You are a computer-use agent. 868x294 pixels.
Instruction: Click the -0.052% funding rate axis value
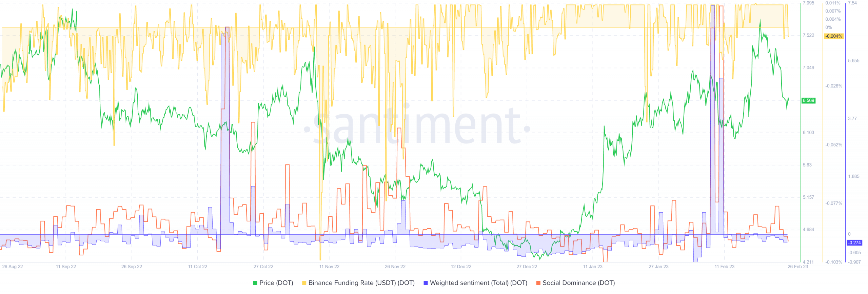point(833,145)
